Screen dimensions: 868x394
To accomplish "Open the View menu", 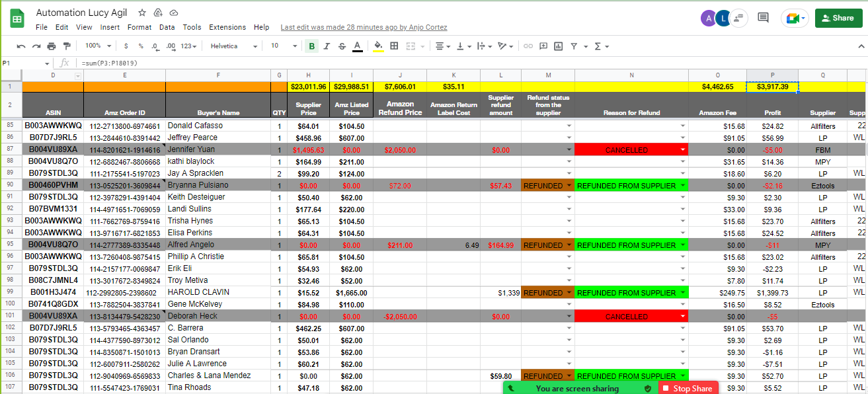I will coord(84,27).
